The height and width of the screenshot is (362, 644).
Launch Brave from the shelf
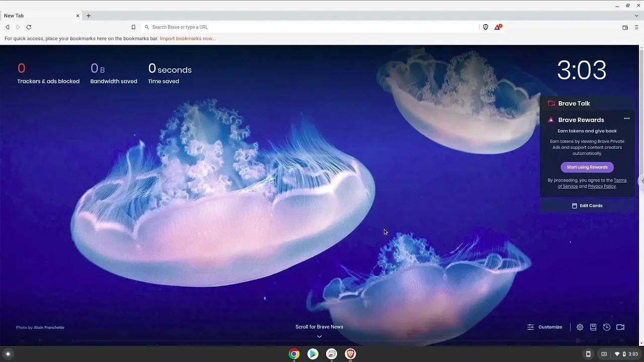point(350,354)
